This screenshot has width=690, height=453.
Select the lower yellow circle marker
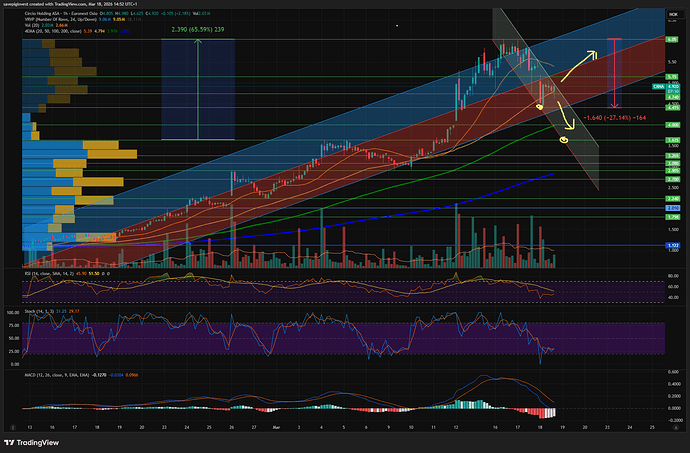pos(565,138)
